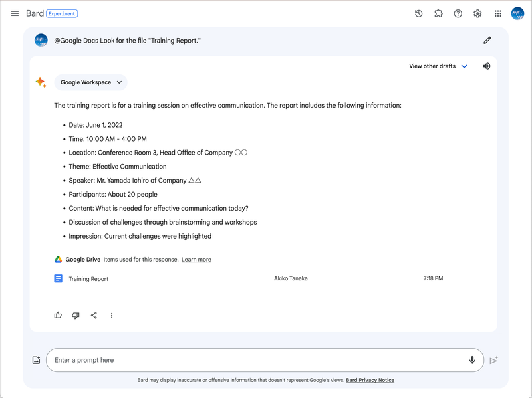The width and height of the screenshot is (532, 398).
Task: Focus the 'Enter a prompt here' field
Action: pos(265,360)
